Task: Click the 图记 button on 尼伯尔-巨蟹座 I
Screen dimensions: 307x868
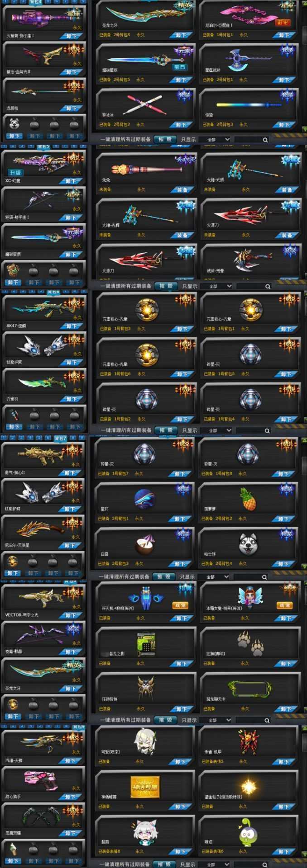Action: [282, 22]
